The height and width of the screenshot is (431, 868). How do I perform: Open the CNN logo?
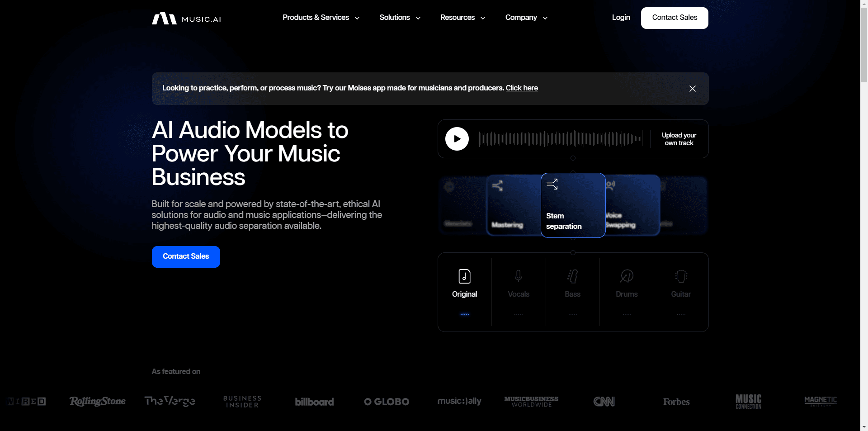coord(604,402)
